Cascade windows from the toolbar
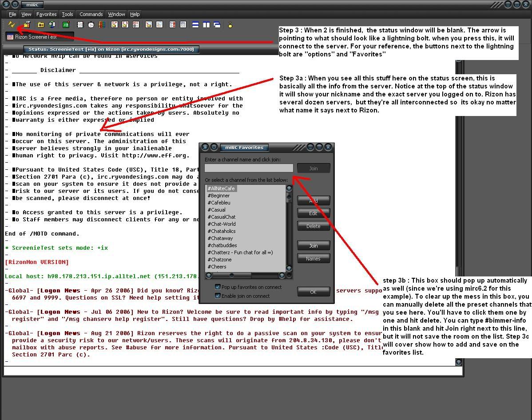The width and height of the screenshot is (532, 420). [217, 25]
